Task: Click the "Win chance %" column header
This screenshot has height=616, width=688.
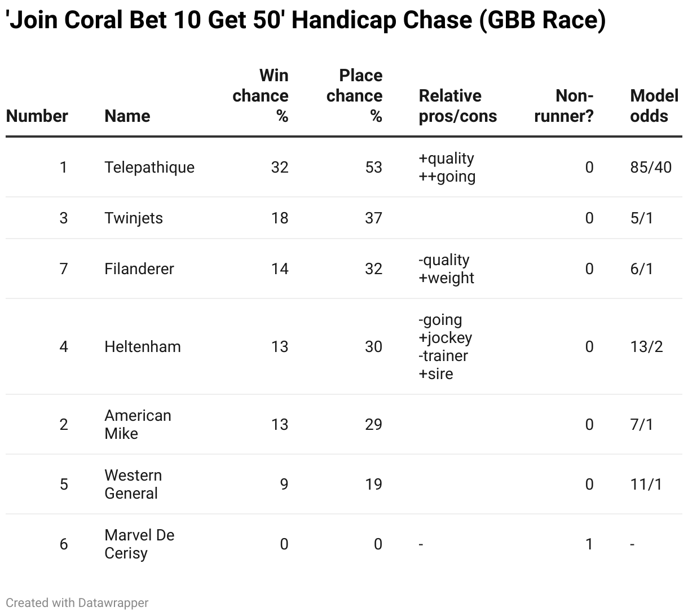Action: click(x=261, y=96)
